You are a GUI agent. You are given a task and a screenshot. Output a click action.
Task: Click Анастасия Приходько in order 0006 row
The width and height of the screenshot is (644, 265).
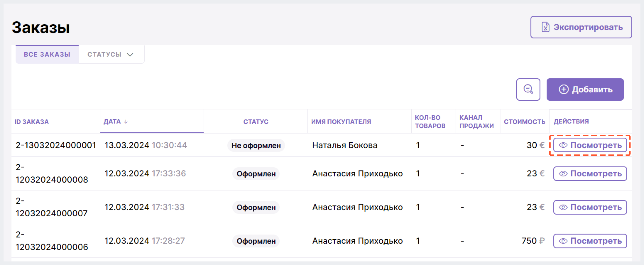357,241
